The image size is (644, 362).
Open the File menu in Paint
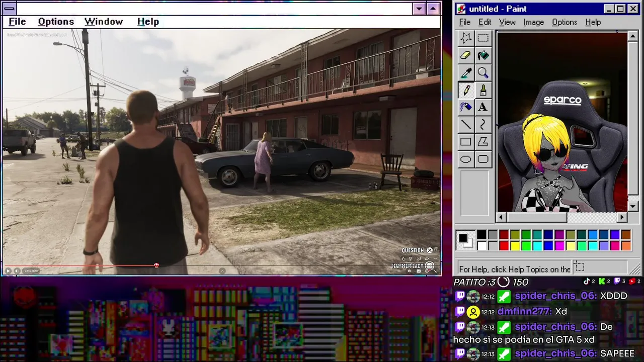[x=465, y=22]
